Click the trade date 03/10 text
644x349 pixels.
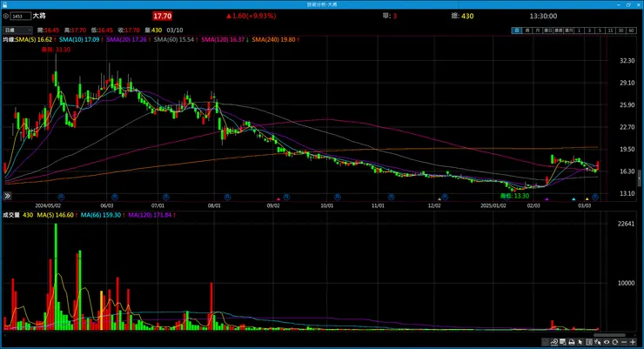click(175, 30)
